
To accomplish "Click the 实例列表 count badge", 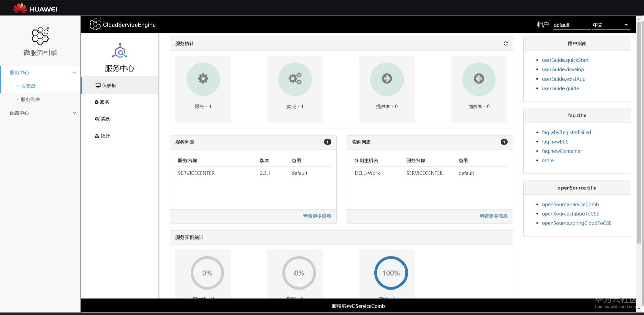I will pyautogui.click(x=504, y=142).
